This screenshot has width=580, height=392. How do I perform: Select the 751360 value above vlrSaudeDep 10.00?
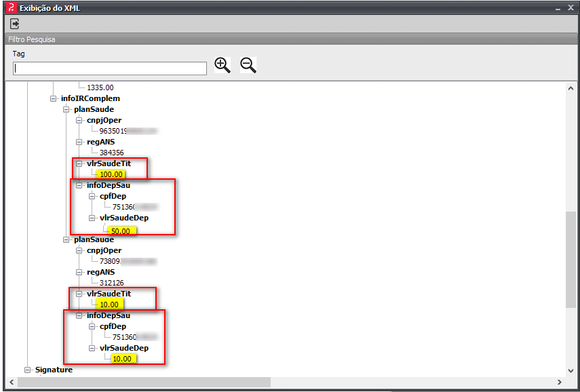[136, 337]
